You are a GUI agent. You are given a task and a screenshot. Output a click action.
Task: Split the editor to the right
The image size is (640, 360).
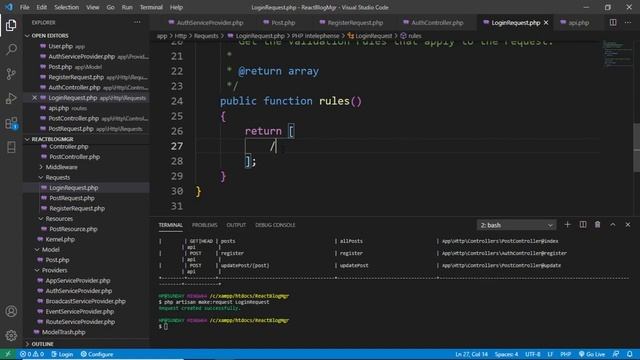click(613, 22)
